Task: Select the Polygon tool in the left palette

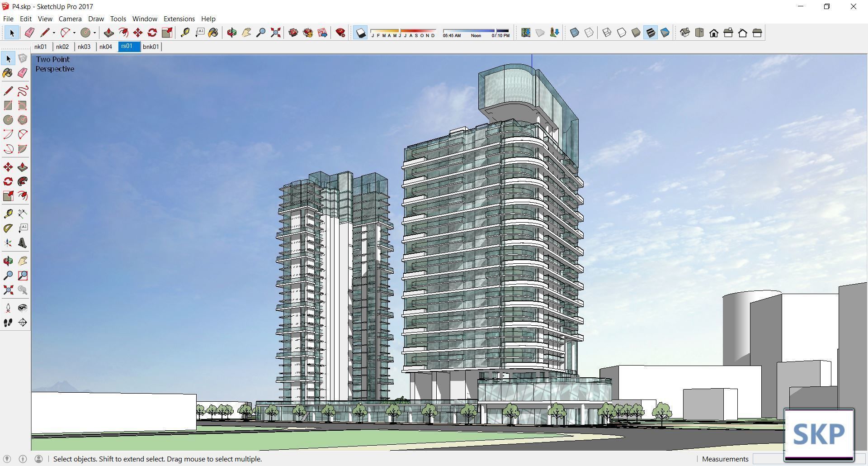Action: pyautogui.click(x=23, y=120)
